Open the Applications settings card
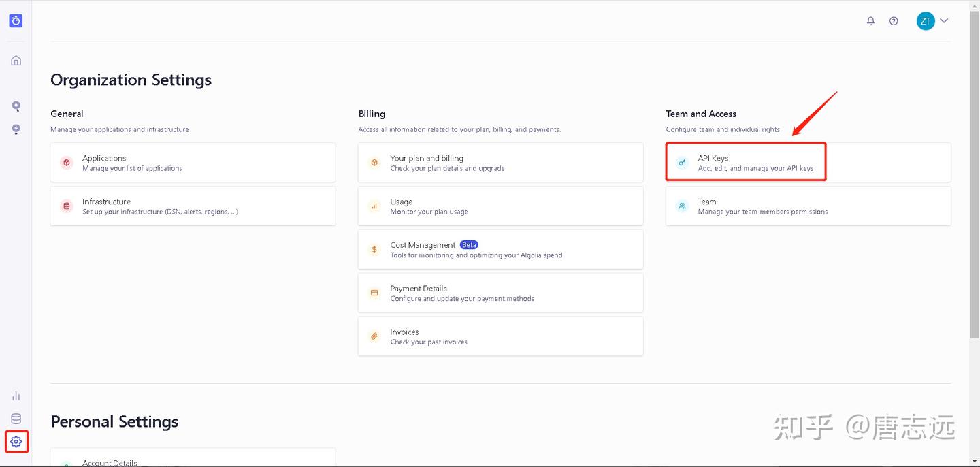Viewport: 980px width, 467px height. coord(193,163)
